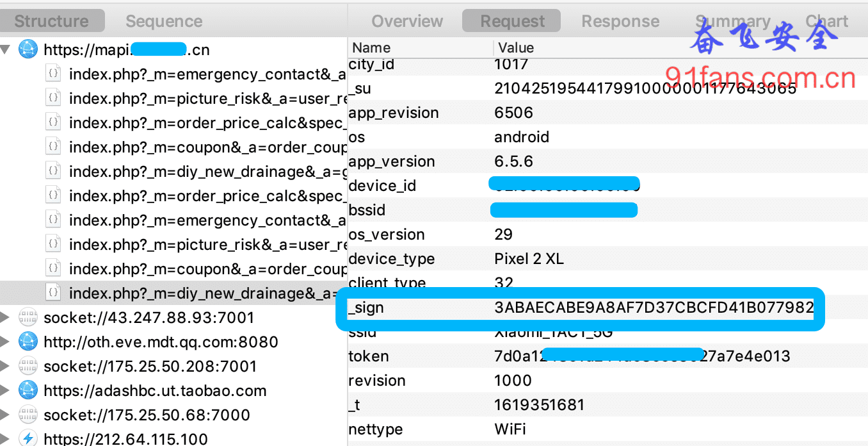Click the socket icon for 175.25.50.208:7001
The image size is (868, 446).
point(28,366)
